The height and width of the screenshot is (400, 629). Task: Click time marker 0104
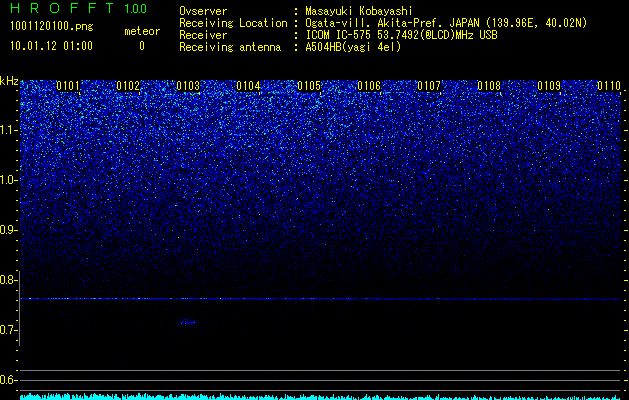(x=248, y=86)
